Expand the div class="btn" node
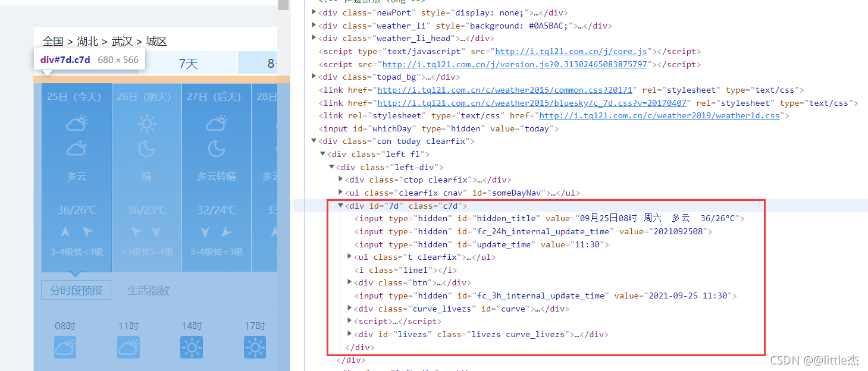The height and width of the screenshot is (371, 868). 350,282
